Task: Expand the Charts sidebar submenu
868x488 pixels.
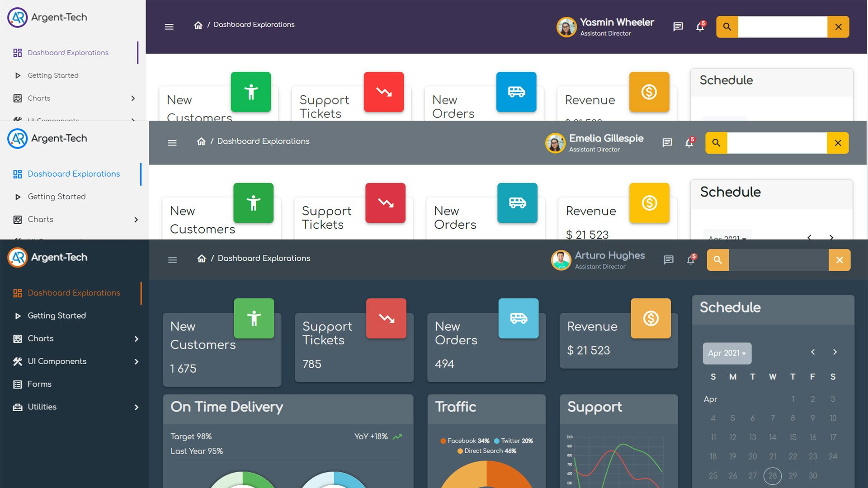Action: tap(41, 338)
